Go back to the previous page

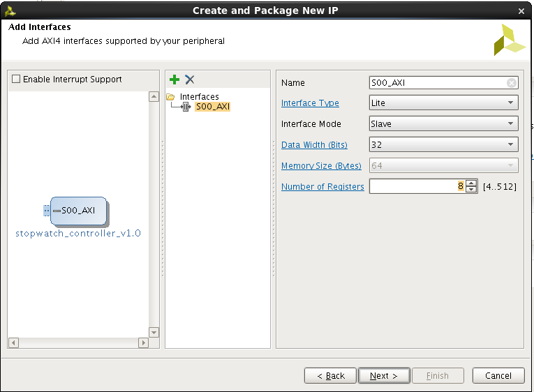coord(330,376)
